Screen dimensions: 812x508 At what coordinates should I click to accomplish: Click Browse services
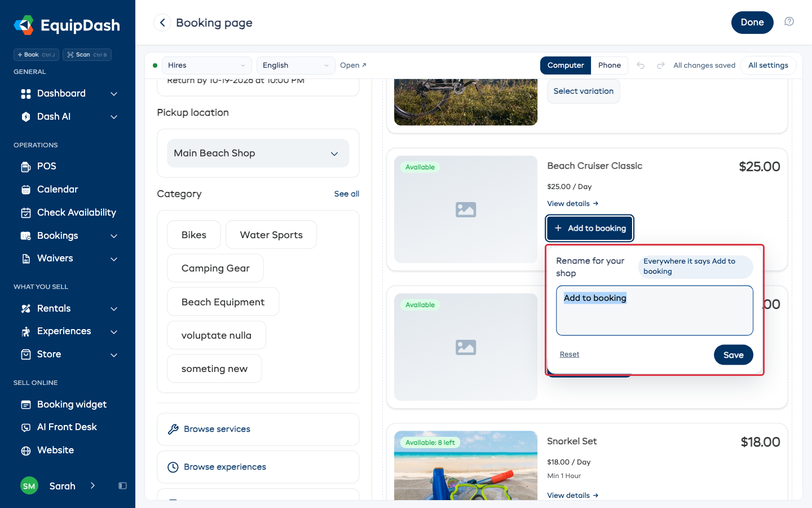pyautogui.click(x=258, y=430)
